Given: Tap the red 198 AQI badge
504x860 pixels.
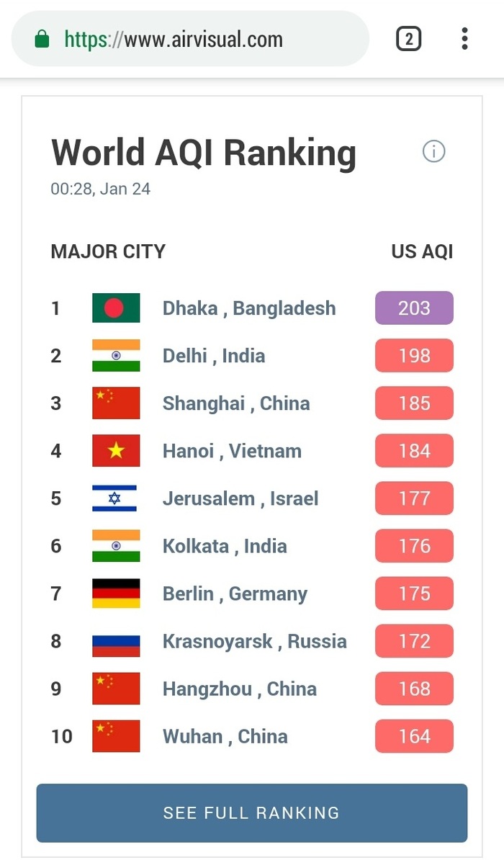Looking at the screenshot, I should click(x=414, y=356).
